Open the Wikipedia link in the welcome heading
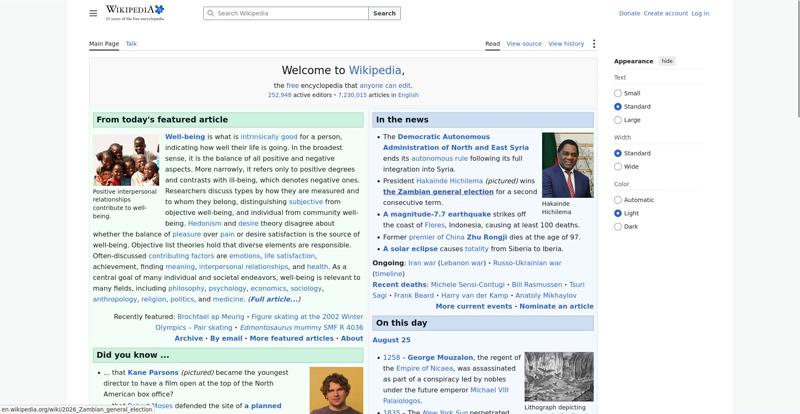The height and width of the screenshot is (414, 800). (375, 70)
